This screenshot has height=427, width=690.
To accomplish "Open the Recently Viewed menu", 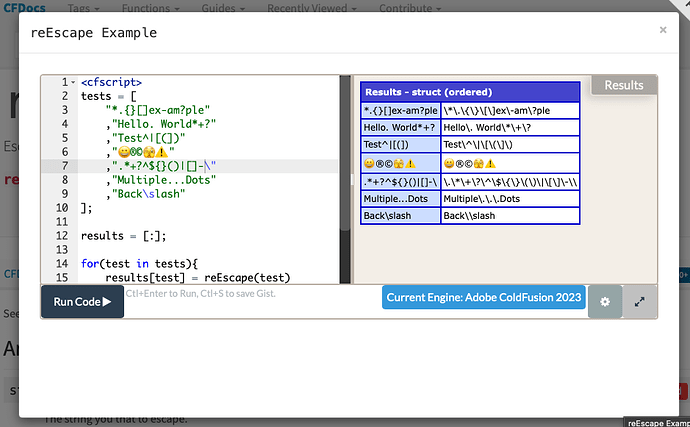I will coord(312,7).
